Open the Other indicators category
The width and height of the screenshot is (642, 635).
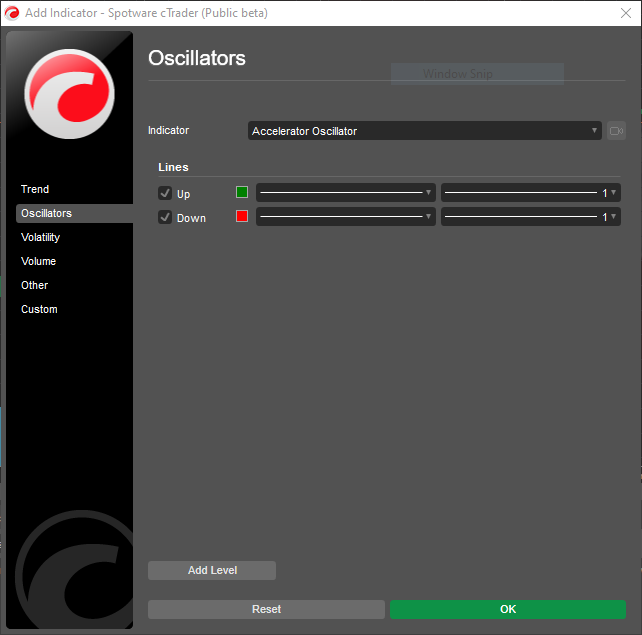(35, 285)
